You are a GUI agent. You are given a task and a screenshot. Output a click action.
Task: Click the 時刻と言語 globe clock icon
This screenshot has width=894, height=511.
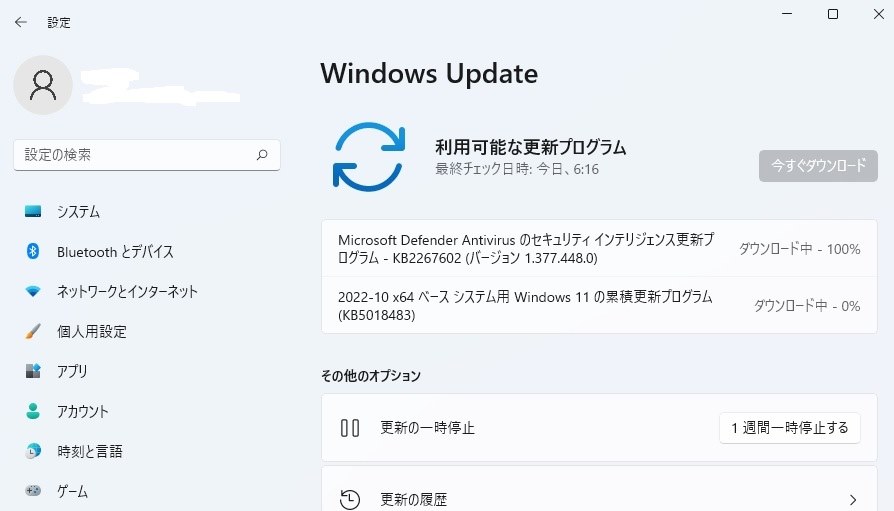tap(33, 451)
